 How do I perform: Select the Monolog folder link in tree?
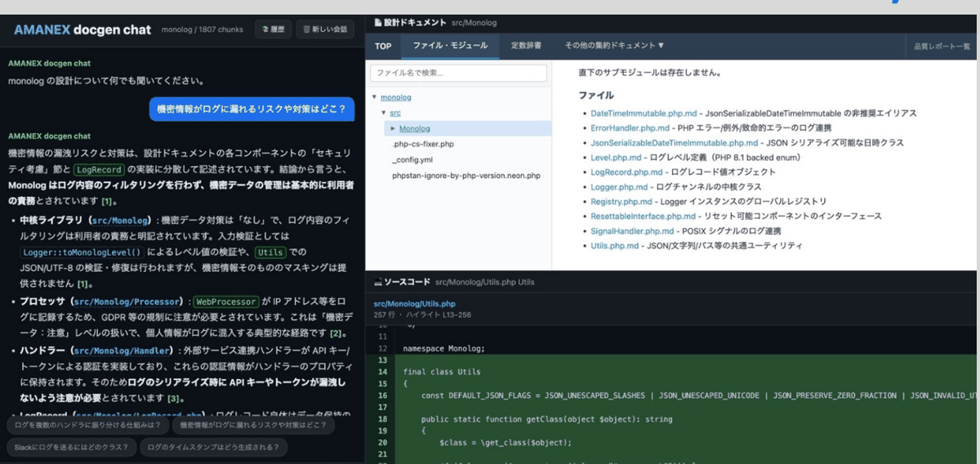415,128
